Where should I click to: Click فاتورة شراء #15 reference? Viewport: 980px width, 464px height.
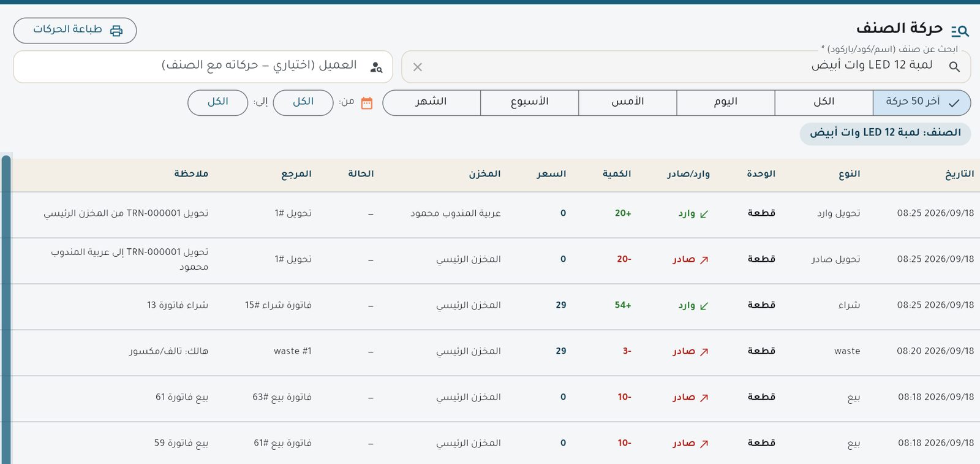278,305
